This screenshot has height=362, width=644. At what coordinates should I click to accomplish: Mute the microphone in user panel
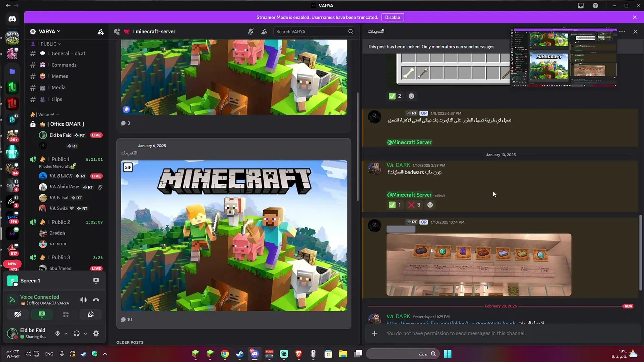coord(57,333)
